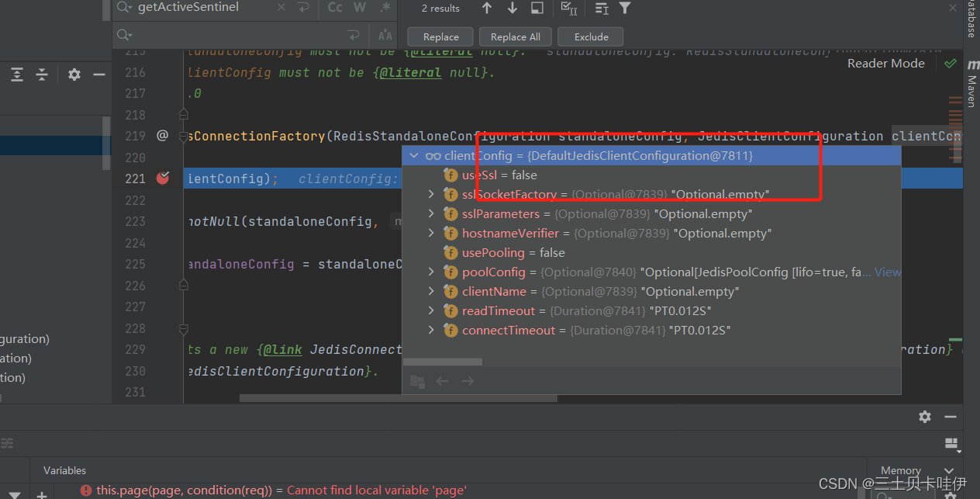Move the popup horizontal scrollbar

pos(443,362)
